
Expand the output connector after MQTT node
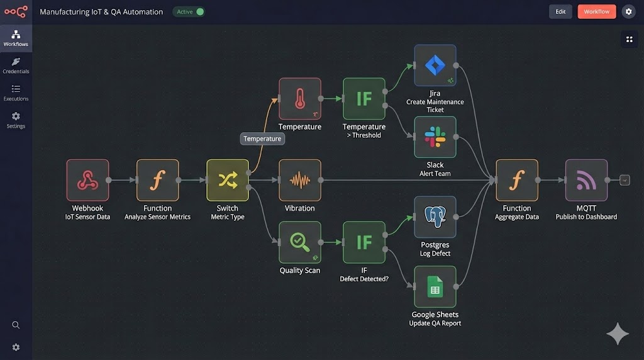625,180
